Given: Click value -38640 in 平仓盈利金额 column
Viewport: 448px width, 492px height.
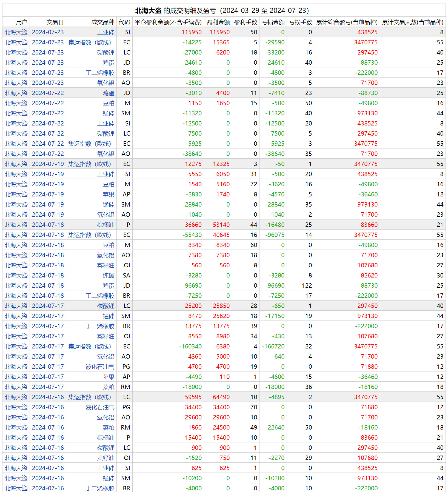Looking at the screenshot, I should pos(192,154).
